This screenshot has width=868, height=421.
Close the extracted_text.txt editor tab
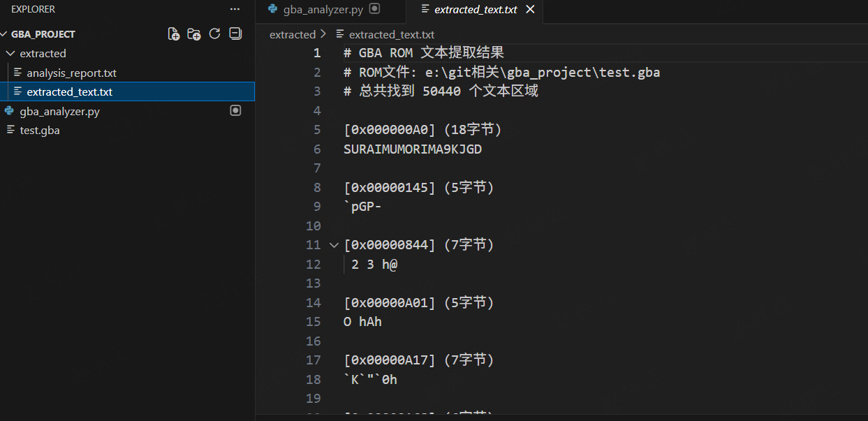530,9
